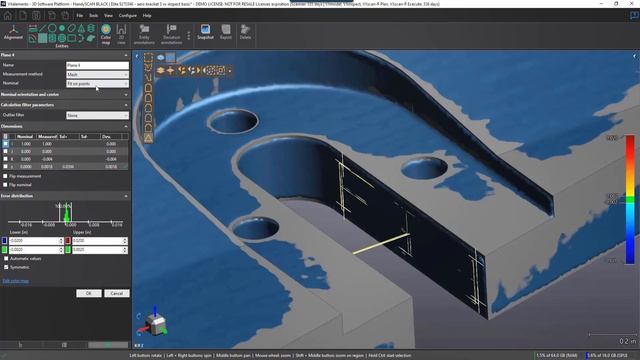
Task: Select the Rectangle entity tool
Action: (x=71, y=38)
